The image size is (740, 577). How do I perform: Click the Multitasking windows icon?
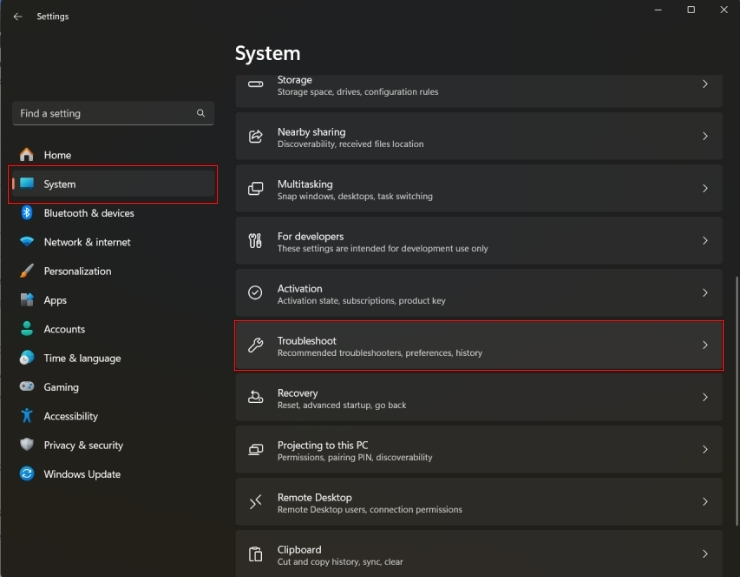tap(255, 189)
